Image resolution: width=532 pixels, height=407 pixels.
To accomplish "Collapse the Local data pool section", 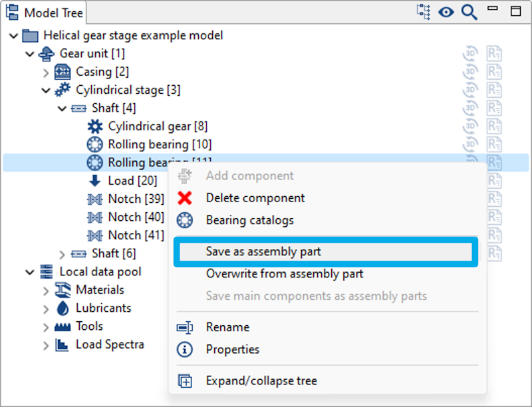I will 29,271.
